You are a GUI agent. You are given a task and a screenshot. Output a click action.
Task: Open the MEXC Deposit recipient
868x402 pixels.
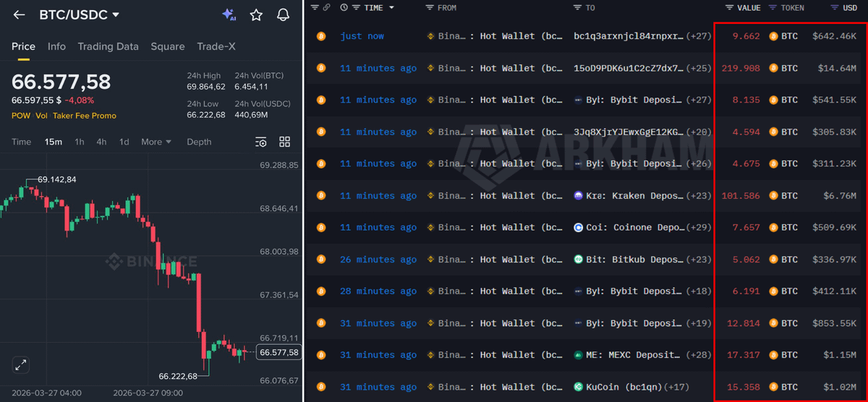coord(628,355)
